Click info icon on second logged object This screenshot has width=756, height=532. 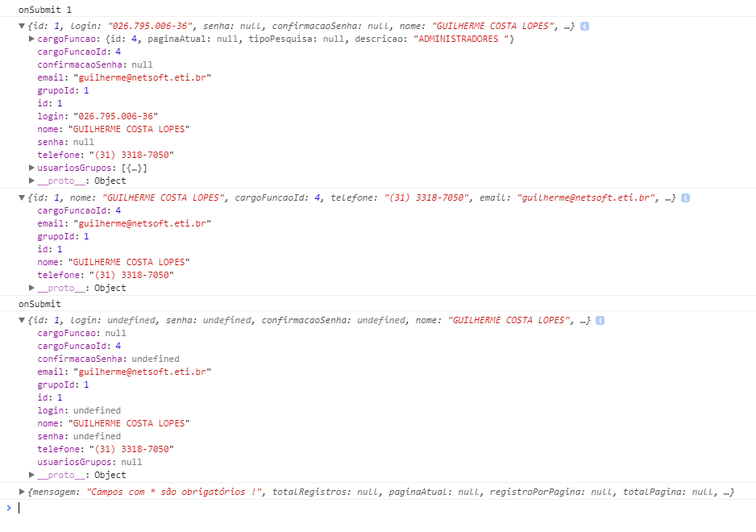(685, 197)
